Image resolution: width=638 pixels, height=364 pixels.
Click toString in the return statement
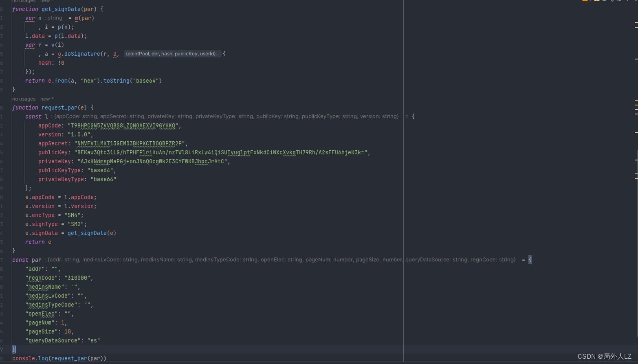coord(117,81)
